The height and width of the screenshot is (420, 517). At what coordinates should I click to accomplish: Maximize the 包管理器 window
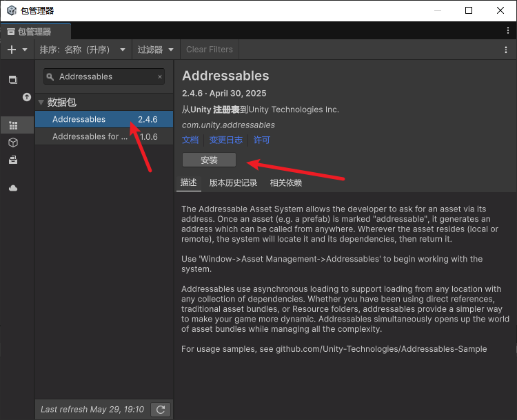pos(469,10)
